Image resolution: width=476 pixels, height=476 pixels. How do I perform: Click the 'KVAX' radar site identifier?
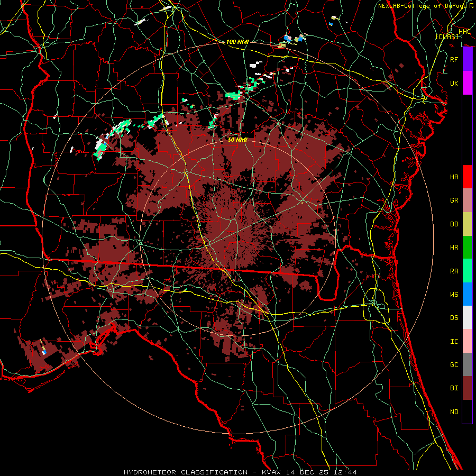tap(271, 472)
